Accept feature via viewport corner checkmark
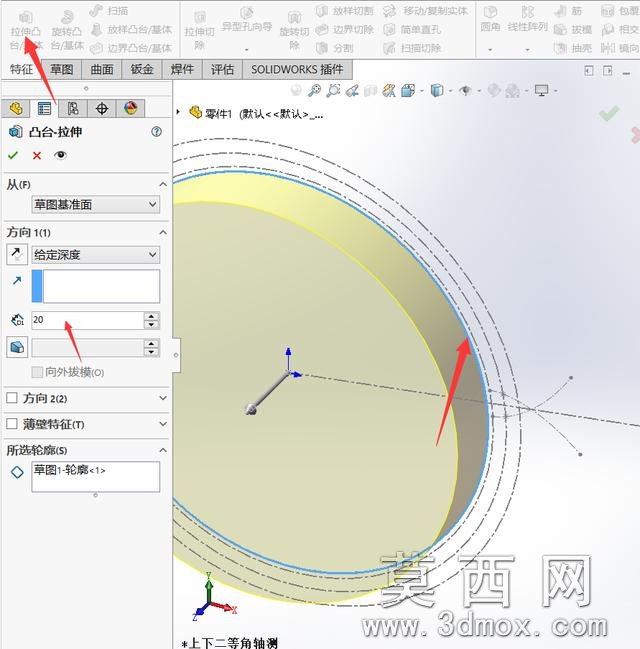 point(609,113)
